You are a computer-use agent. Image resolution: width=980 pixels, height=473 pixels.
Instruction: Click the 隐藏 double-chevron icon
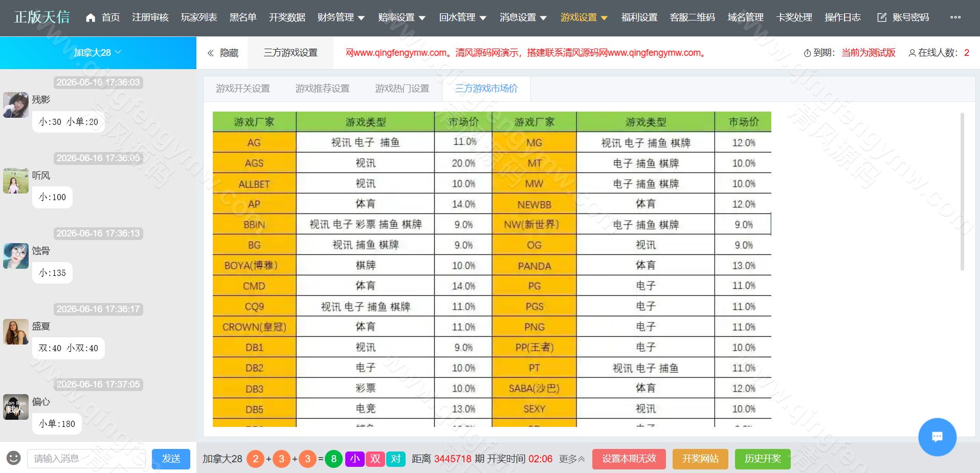210,53
